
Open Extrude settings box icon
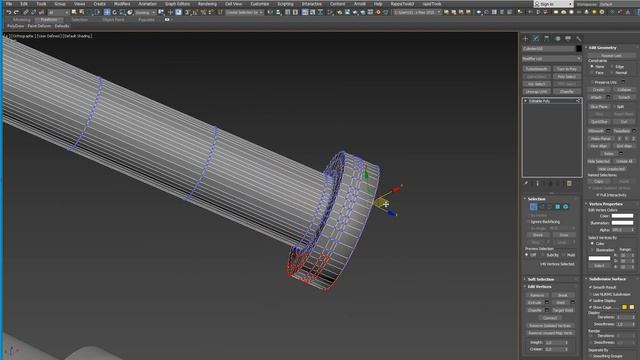[547, 302]
